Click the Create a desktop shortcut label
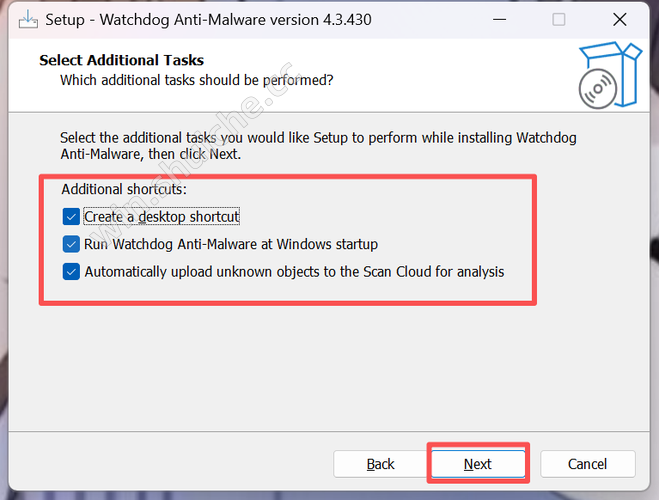659x500 pixels. pos(162,217)
